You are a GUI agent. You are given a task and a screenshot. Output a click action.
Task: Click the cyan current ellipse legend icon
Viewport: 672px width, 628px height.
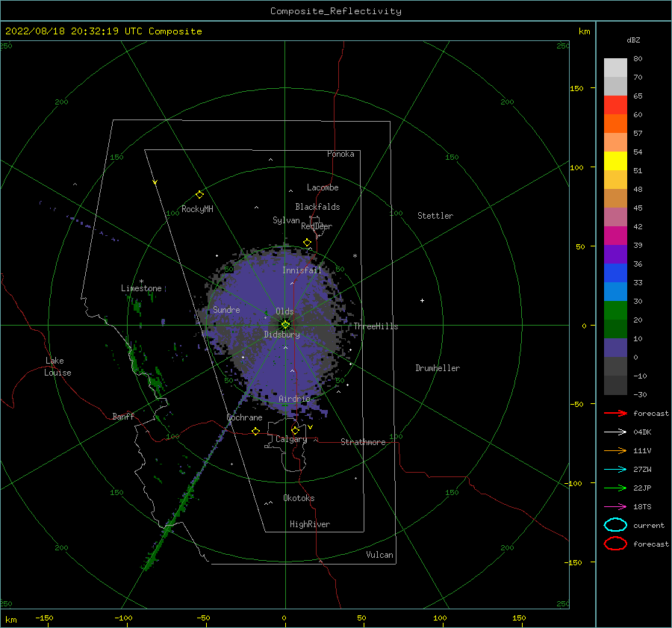[x=615, y=525]
